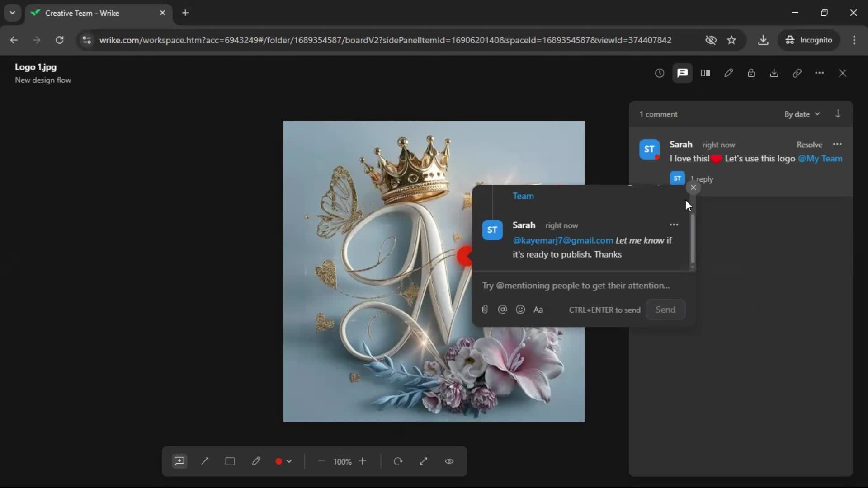Image resolution: width=868 pixels, height=488 pixels.
Task: Expand image to fullscreen icon
Action: tap(424, 461)
